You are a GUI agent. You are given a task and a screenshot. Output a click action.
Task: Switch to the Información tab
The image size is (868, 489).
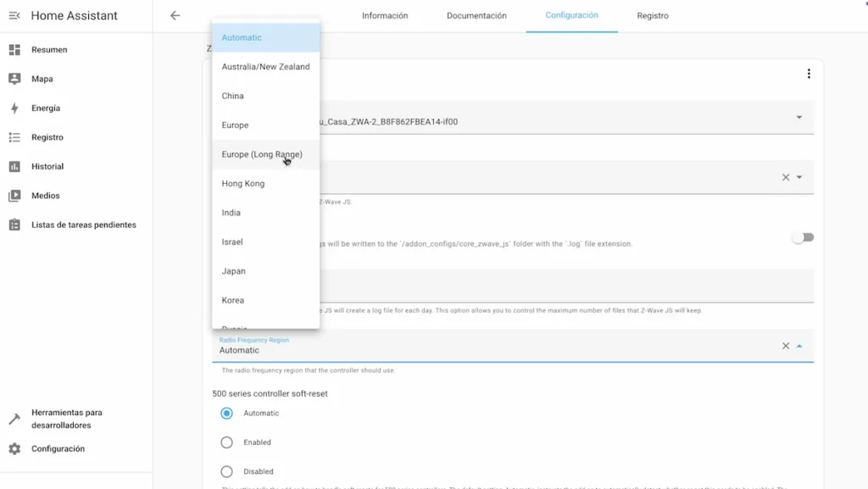click(x=385, y=15)
